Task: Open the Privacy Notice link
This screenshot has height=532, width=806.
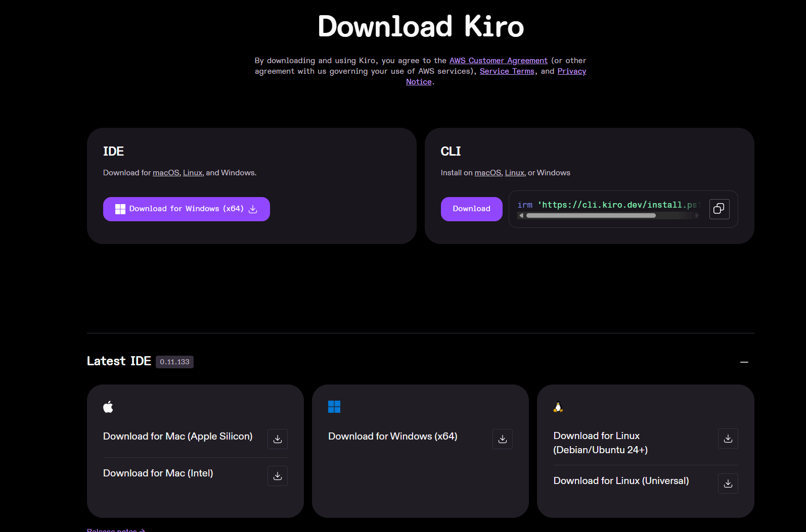Action: click(572, 71)
